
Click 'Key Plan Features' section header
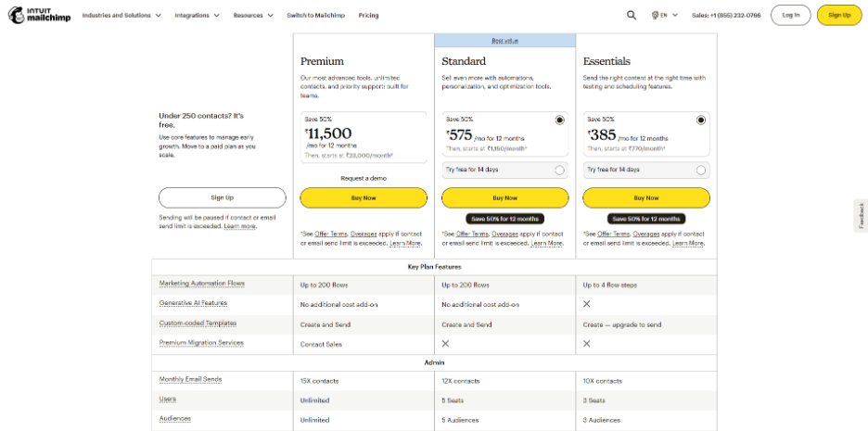[435, 267]
